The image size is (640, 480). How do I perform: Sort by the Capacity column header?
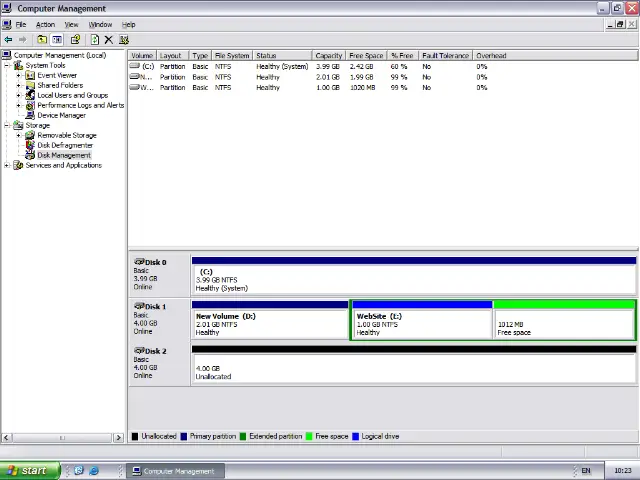pos(329,56)
